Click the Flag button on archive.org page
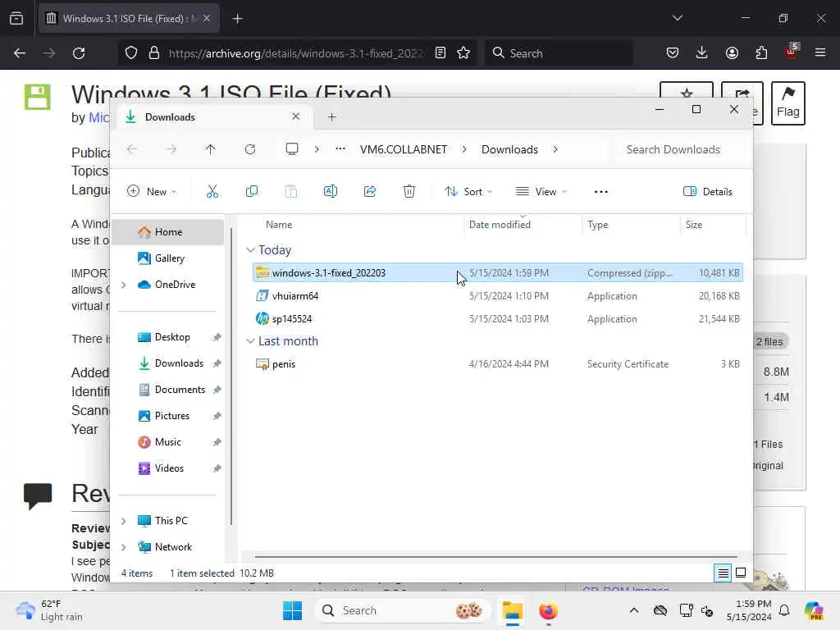840x630 pixels. coord(788,103)
